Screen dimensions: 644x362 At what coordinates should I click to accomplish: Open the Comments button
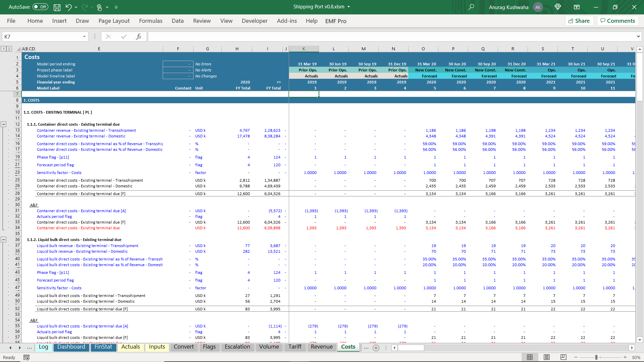click(x=618, y=21)
